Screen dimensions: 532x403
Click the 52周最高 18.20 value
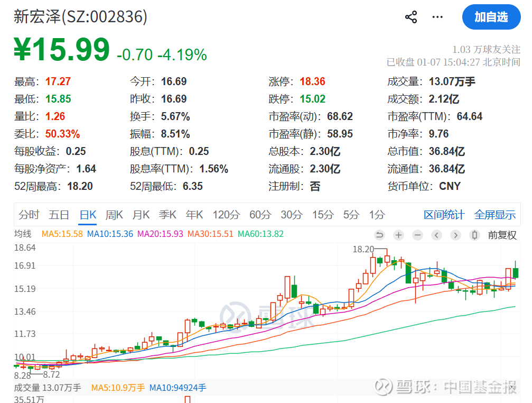[x=80, y=186]
